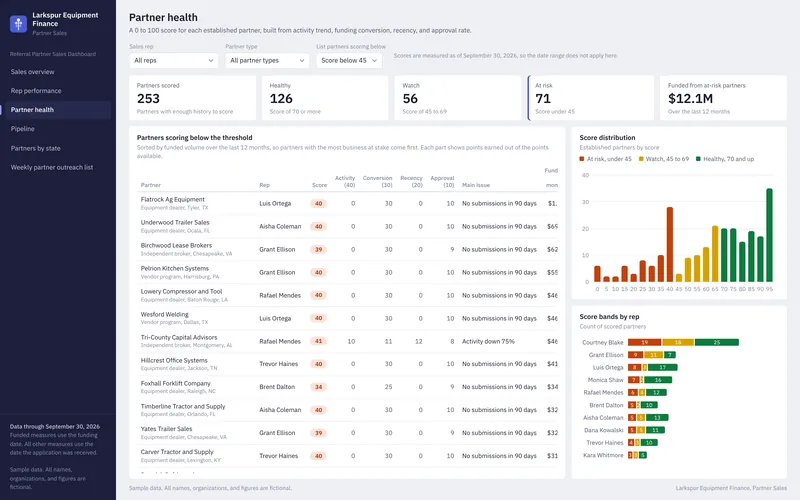Select the Watch 56 card
The image size is (800, 500).
[458, 98]
